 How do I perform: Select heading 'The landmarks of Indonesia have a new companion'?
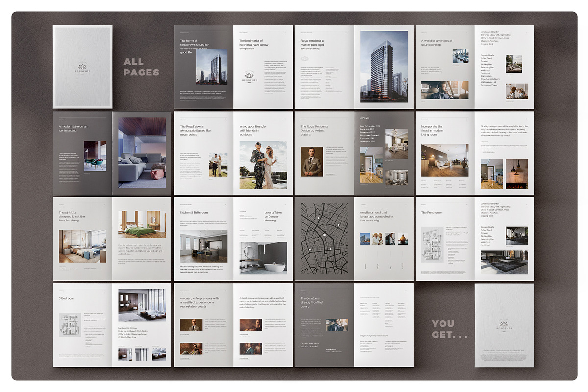[254, 45]
